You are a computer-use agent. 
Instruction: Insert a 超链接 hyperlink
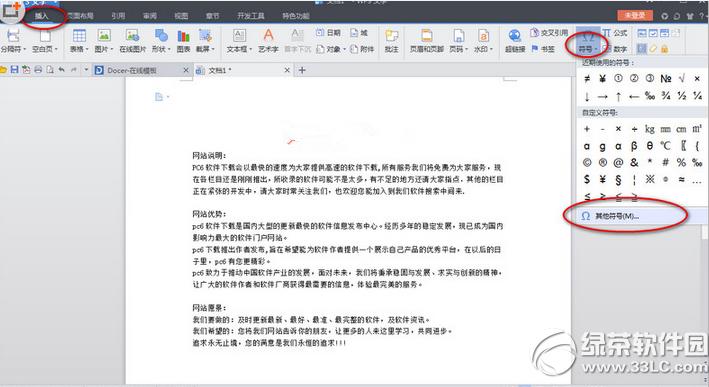[515, 40]
